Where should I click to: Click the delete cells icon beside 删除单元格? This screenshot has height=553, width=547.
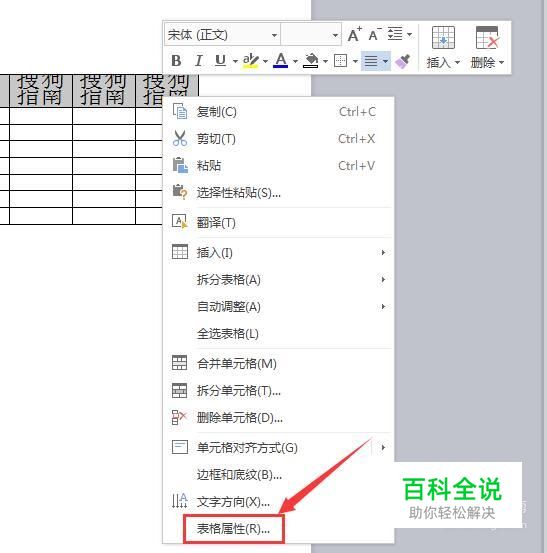[x=179, y=417]
